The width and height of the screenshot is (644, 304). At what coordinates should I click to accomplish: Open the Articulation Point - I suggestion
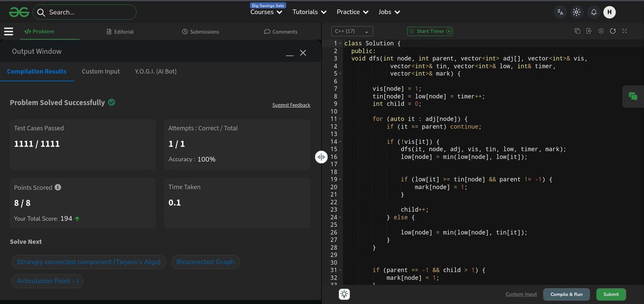(x=47, y=281)
